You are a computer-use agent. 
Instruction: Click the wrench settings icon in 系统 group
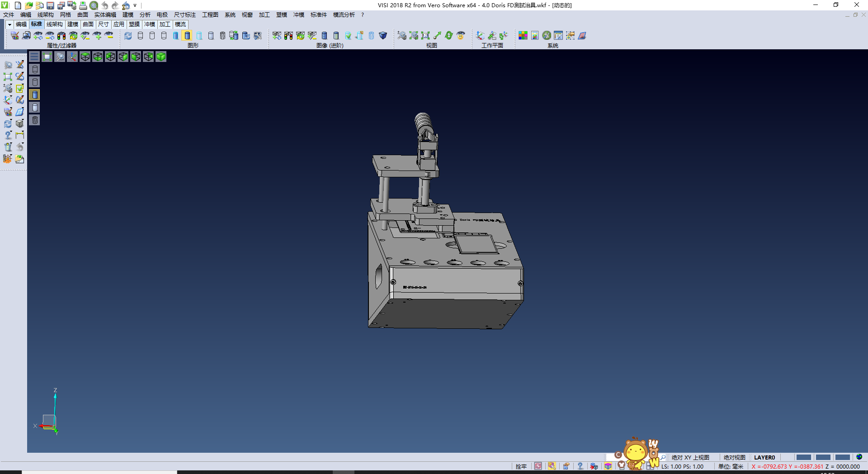click(x=547, y=36)
